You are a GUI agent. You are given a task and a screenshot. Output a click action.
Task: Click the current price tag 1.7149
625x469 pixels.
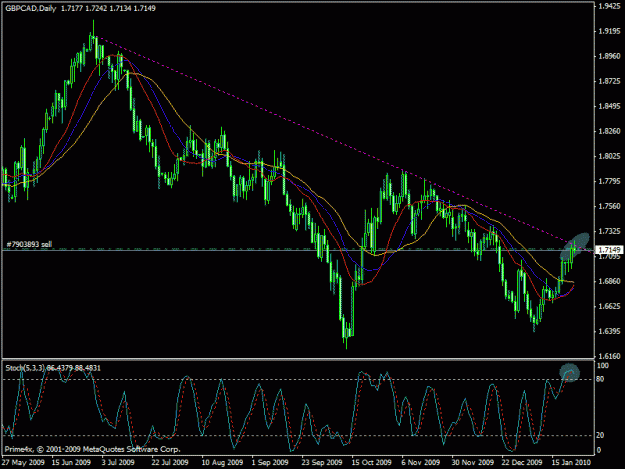pyautogui.click(x=609, y=250)
